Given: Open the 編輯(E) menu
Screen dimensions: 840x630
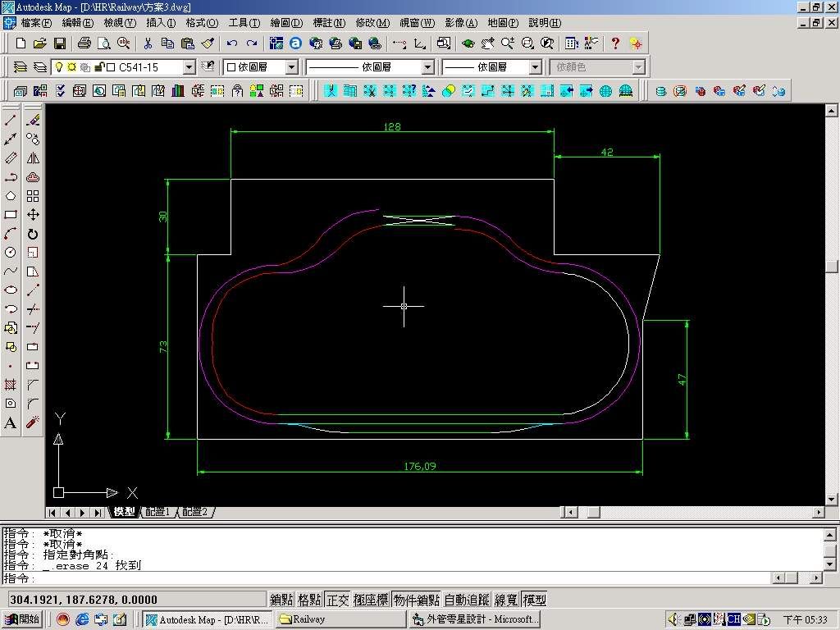Looking at the screenshot, I should coord(78,23).
